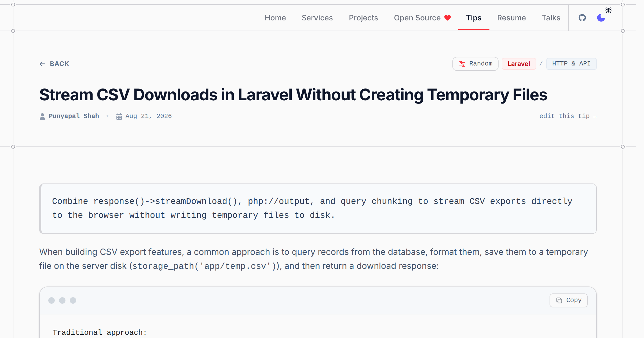Click the date Aug 21, 2026
Image resolution: width=644 pixels, height=338 pixels.
pyautogui.click(x=148, y=116)
